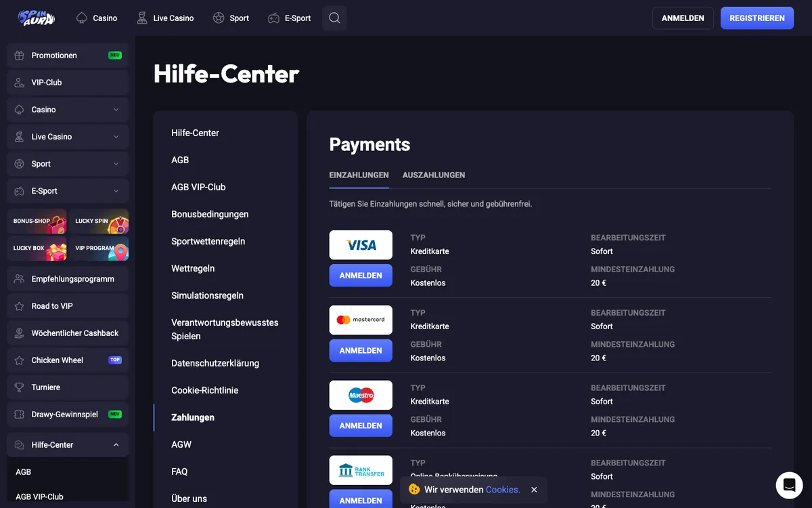Open Cookie-Richtlinie page
The width and height of the screenshot is (812, 508).
[204, 390]
